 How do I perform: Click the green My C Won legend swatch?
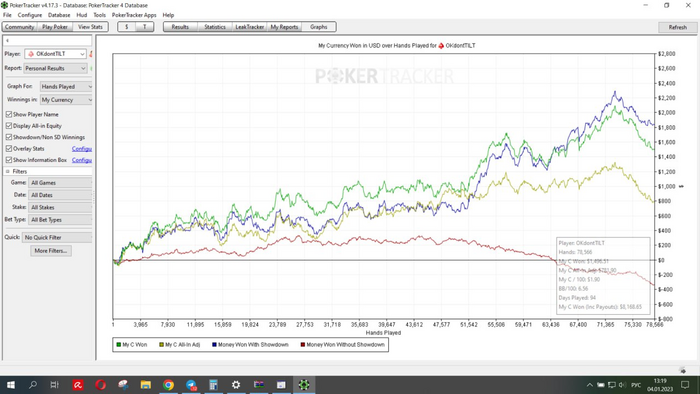click(x=119, y=344)
